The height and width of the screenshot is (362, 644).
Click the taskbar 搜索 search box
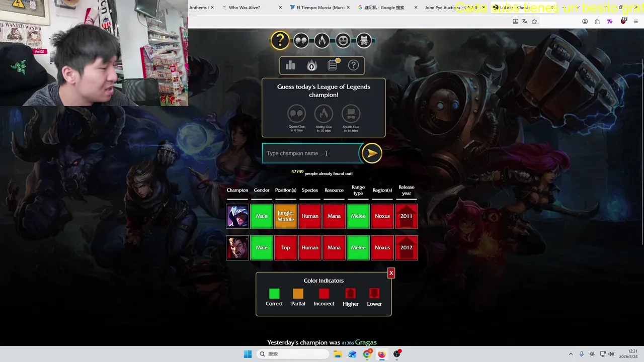(x=293, y=354)
